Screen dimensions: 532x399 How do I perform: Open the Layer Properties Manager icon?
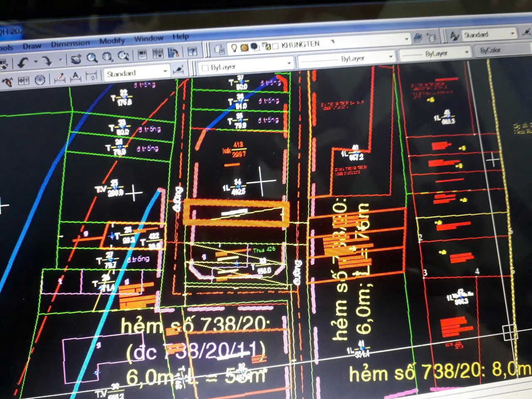coord(219,49)
